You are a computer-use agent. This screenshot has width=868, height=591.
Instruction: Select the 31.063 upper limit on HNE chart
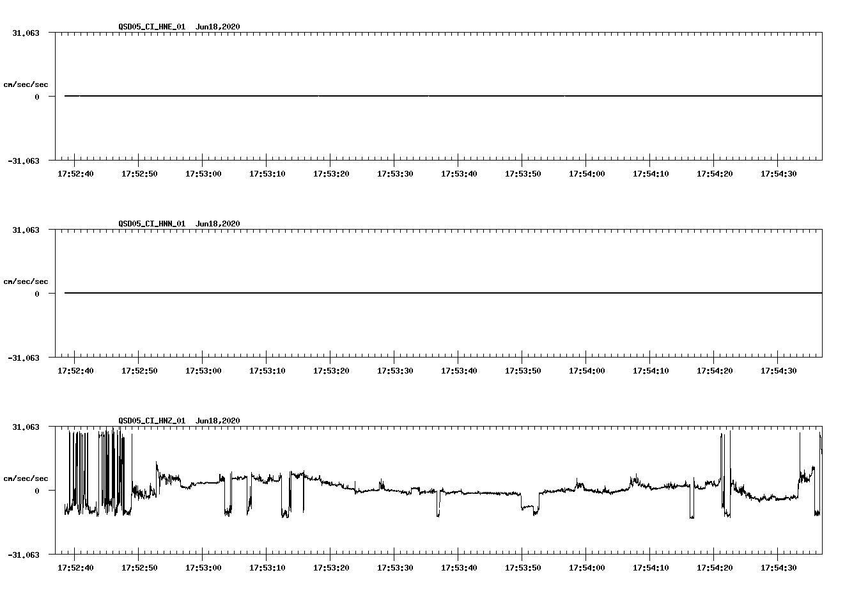point(26,33)
